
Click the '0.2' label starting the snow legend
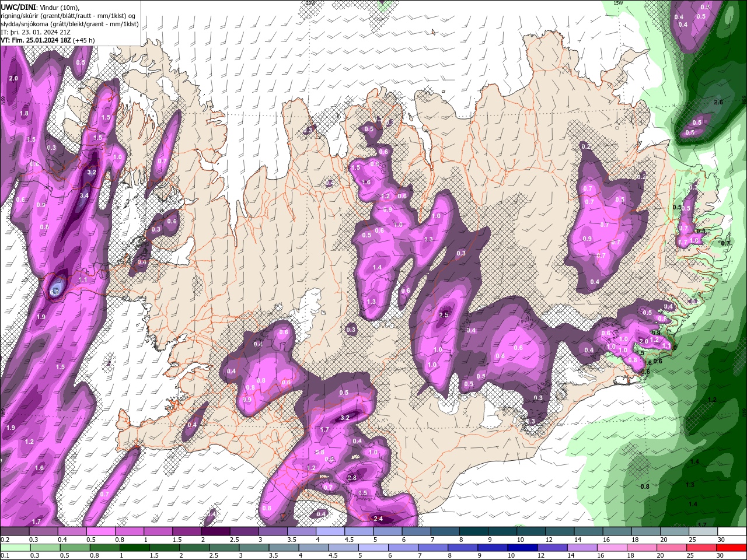point(5,540)
